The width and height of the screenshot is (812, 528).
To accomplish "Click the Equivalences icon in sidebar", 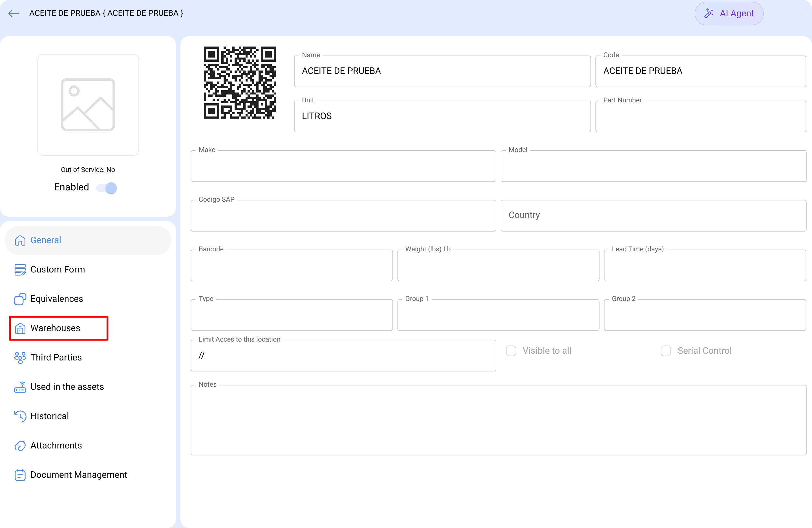I will [x=20, y=299].
